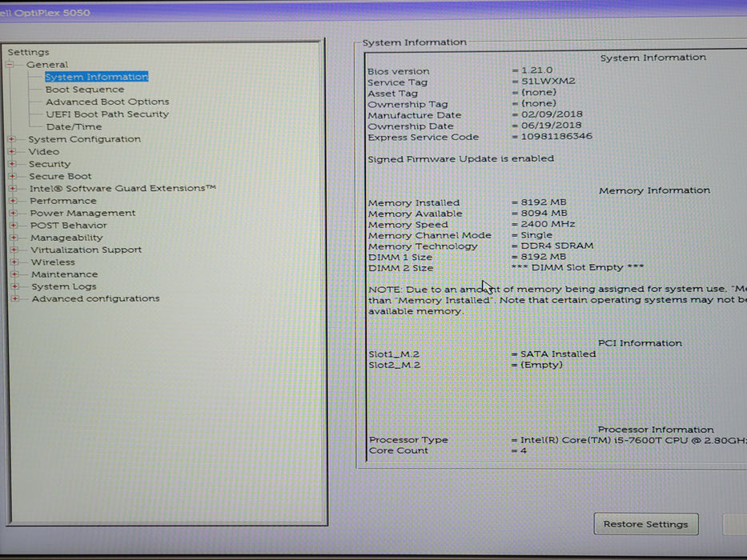Click the Core Count value 4

click(x=524, y=450)
